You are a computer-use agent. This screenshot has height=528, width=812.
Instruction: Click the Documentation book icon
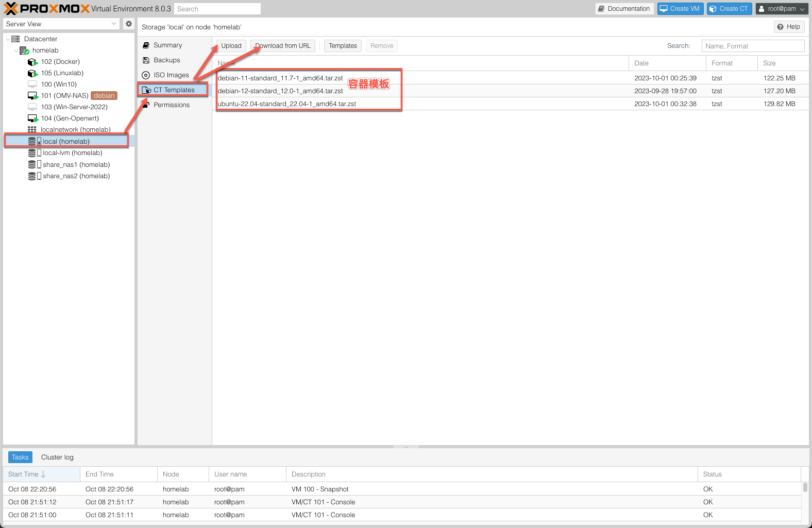click(x=601, y=9)
